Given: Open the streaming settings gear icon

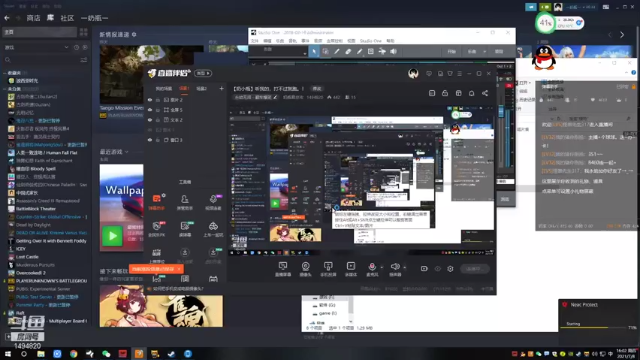Looking at the screenshot, I should click(450, 269).
